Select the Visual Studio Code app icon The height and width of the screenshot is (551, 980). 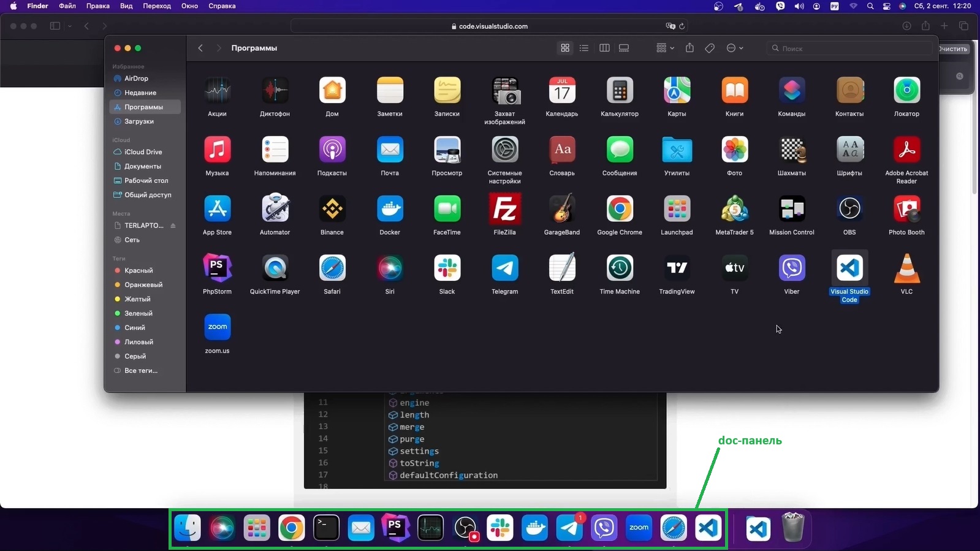(849, 267)
